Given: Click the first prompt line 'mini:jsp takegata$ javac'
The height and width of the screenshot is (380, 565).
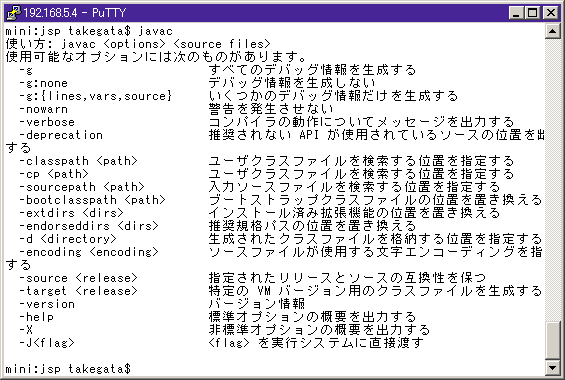Looking at the screenshot, I should (x=89, y=31).
